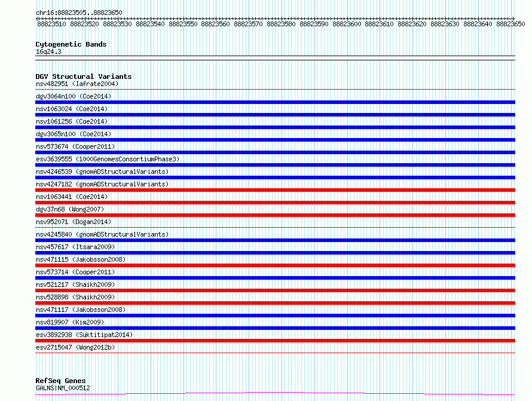Select dgv3065n100 (Coe2014) variant label
The image size is (532, 401).
point(74,134)
